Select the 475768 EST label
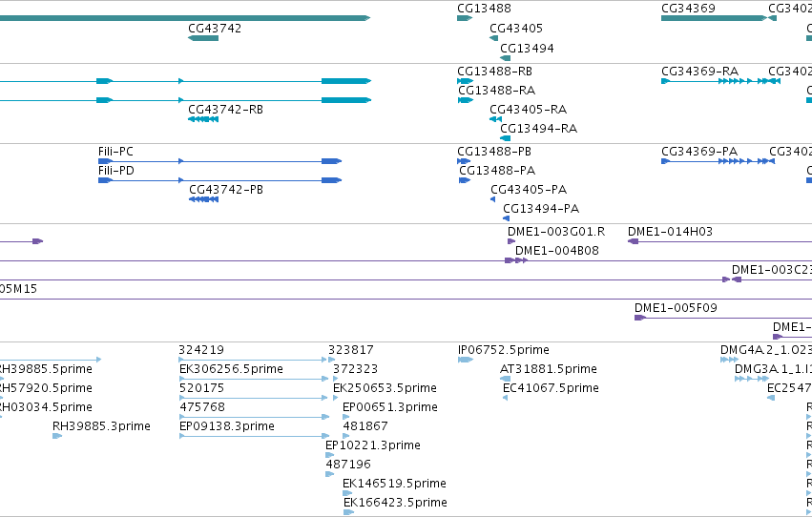The image size is (812, 517). [202, 408]
